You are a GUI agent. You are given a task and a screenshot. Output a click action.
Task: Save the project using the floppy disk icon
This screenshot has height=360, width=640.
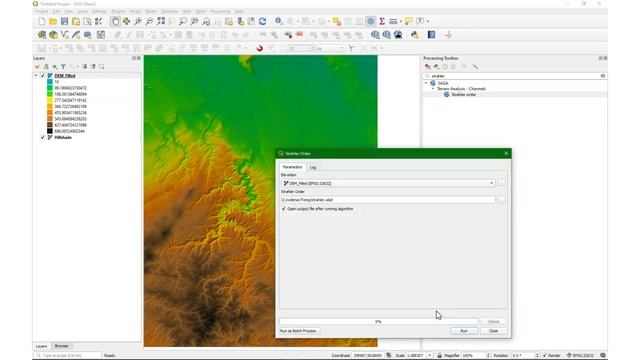click(64, 21)
